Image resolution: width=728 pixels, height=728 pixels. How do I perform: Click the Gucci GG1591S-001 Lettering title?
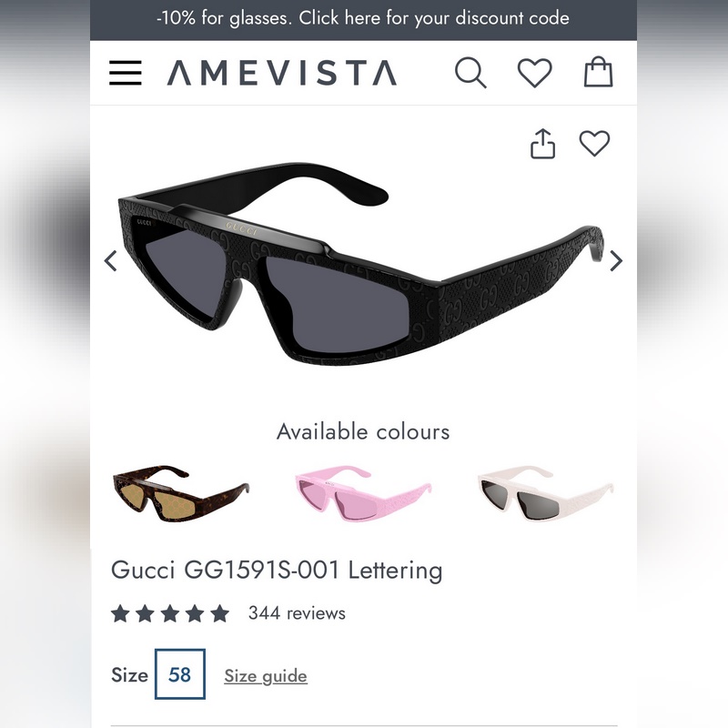click(x=277, y=571)
